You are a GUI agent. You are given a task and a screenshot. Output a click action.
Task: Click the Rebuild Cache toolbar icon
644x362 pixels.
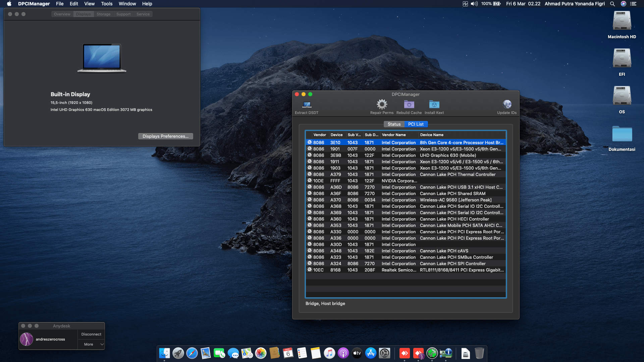click(409, 105)
